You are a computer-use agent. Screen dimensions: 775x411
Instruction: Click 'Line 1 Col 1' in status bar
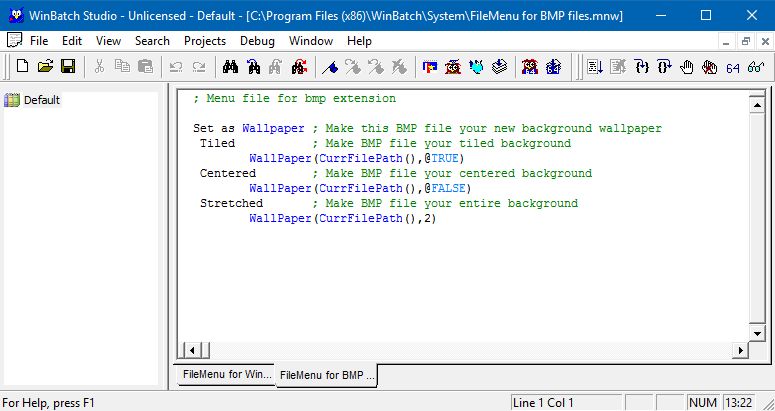[544, 403]
